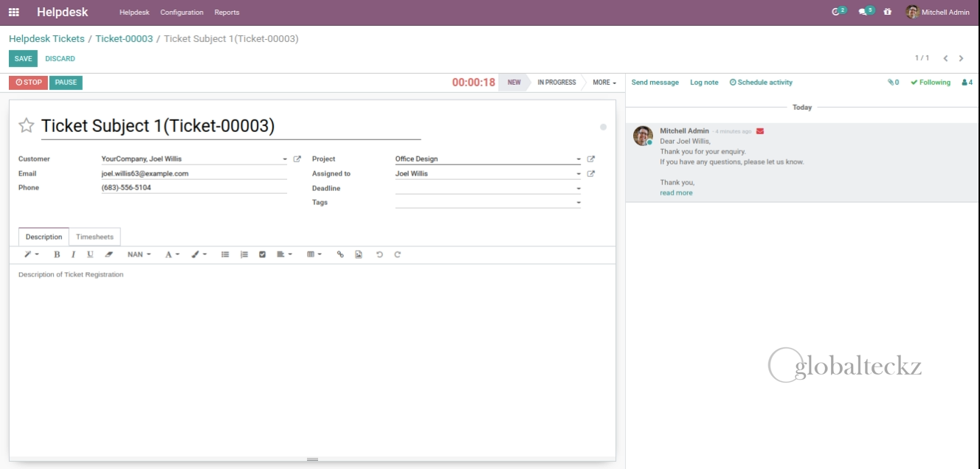The width and height of the screenshot is (980, 469).
Task: Toggle the Following subscription status
Action: pos(931,83)
